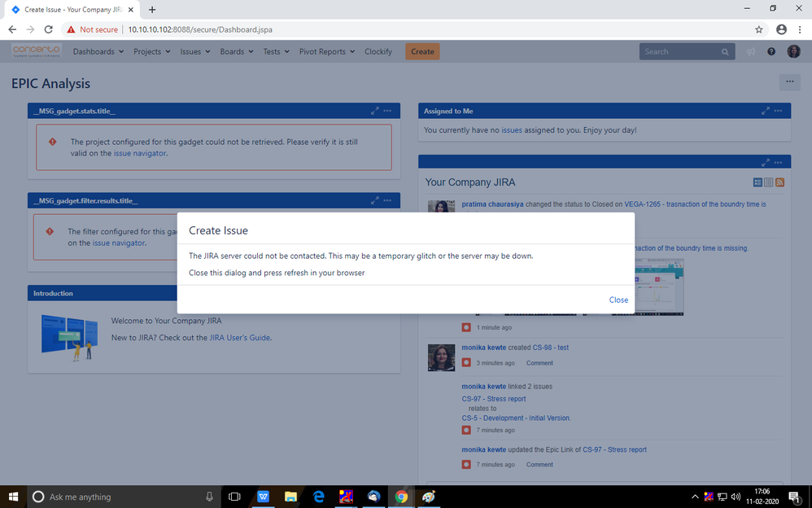This screenshot has width=812, height=508.
Task: Click the Concerto logo in navbar
Action: tap(37, 50)
